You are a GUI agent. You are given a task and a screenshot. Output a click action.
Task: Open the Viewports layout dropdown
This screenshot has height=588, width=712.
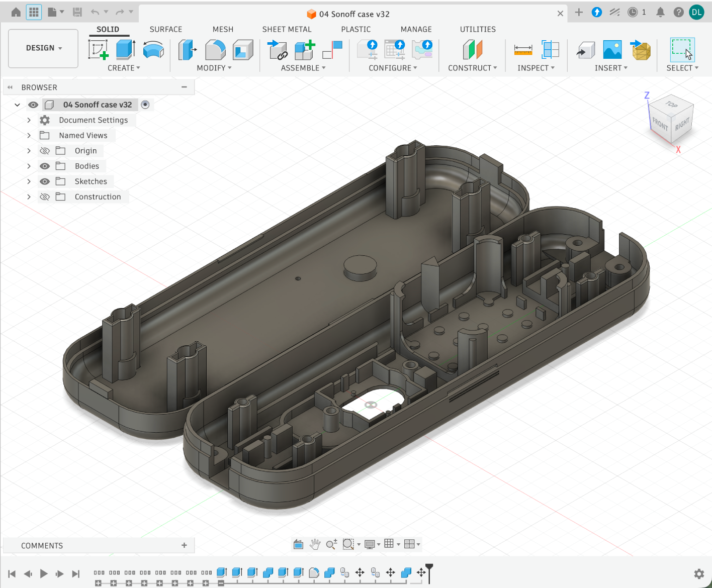point(412,544)
